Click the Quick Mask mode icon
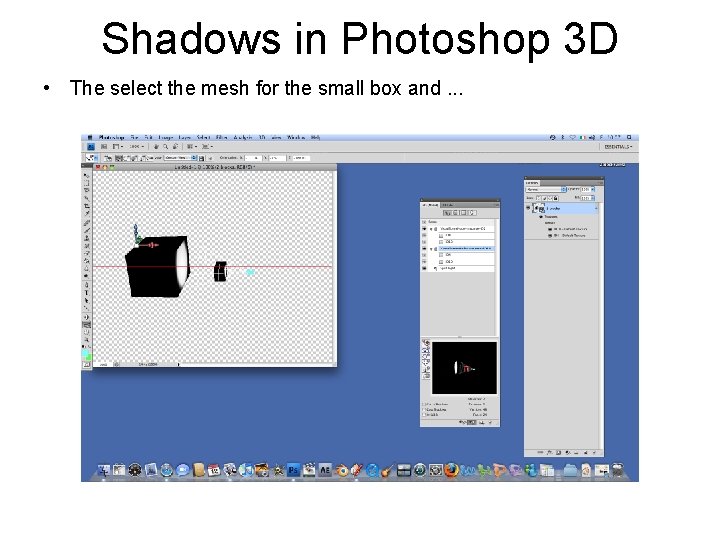The image size is (720, 540). (86, 365)
